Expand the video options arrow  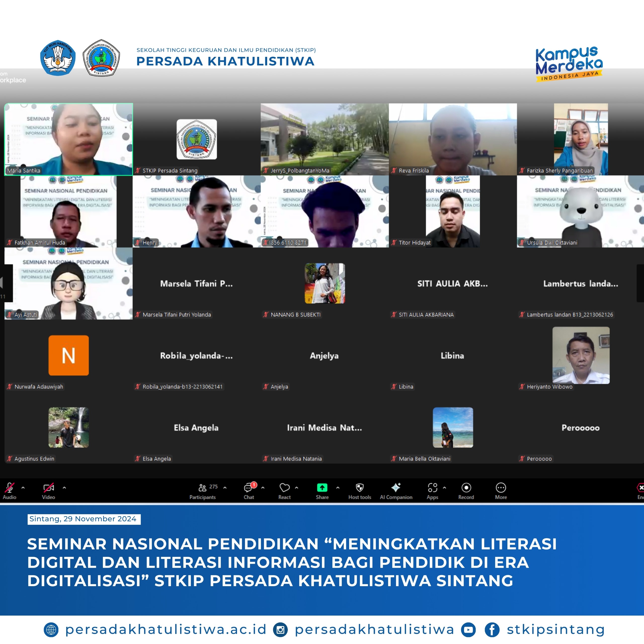point(64,488)
